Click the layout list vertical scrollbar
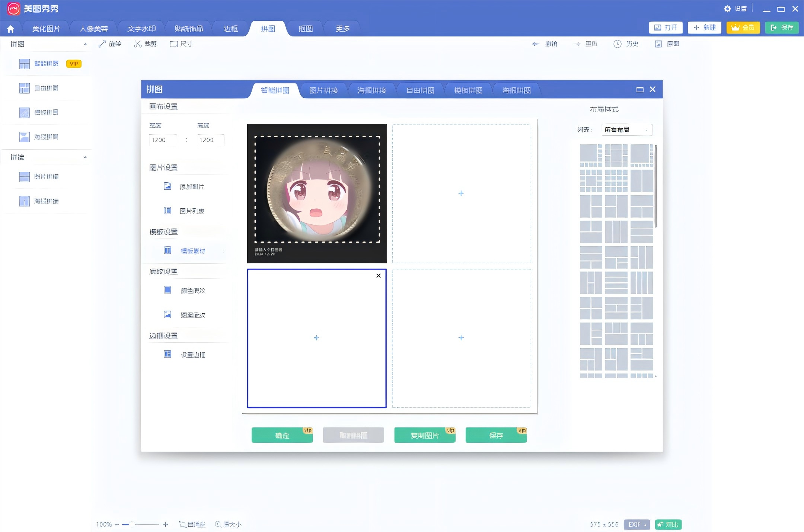The width and height of the screenshot is (804, 532). 656,186
